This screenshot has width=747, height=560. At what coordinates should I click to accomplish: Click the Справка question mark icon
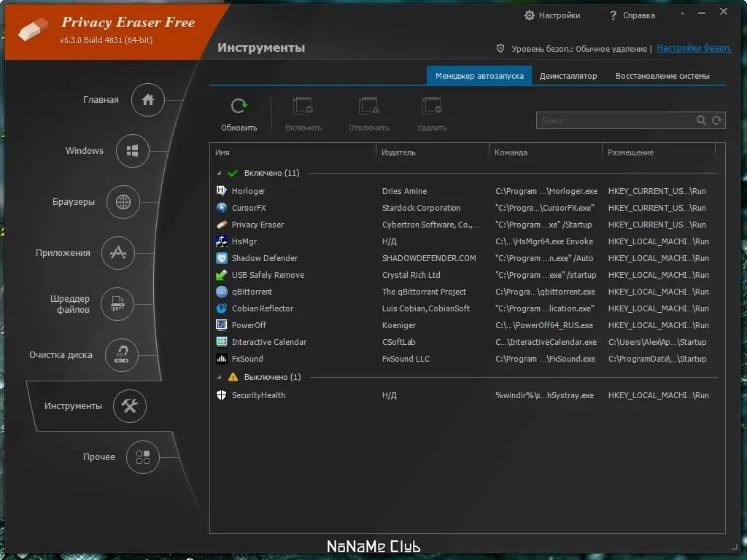point(613,15)
